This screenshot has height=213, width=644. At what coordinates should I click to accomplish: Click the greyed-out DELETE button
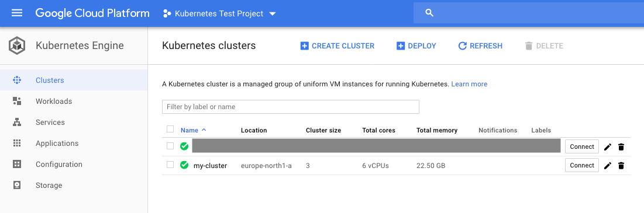(544, 46)
